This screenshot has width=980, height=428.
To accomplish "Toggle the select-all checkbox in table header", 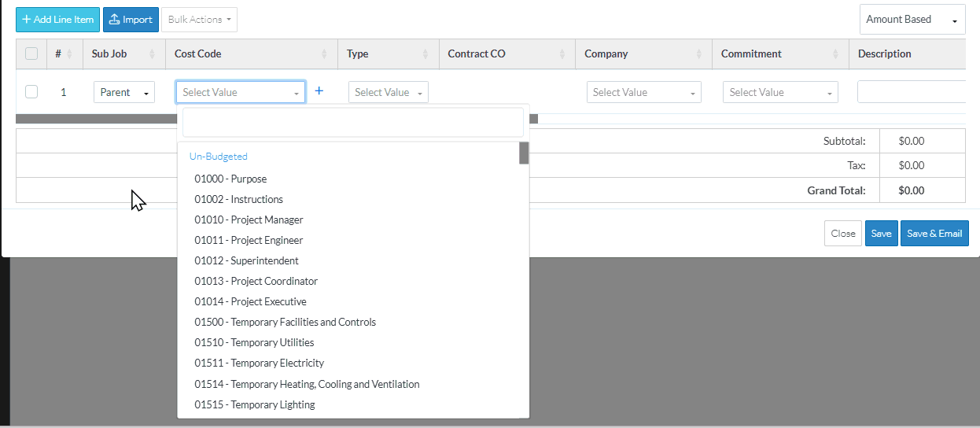I will pos(31,53).
